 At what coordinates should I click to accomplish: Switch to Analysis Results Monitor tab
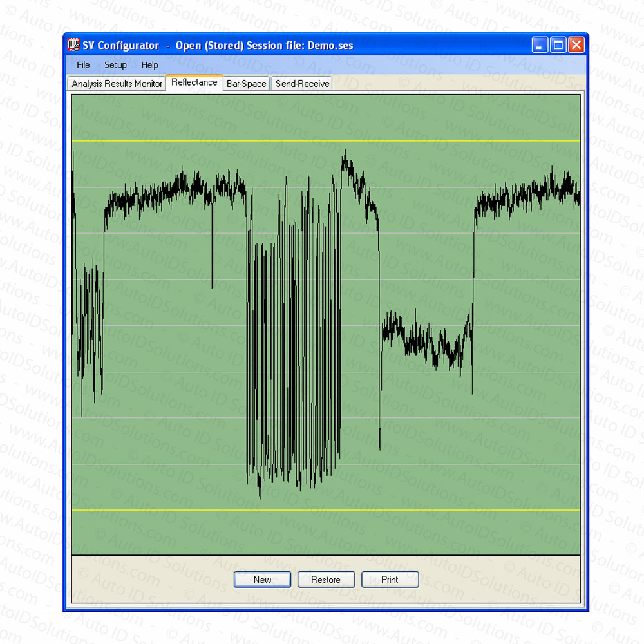[117, 84]
